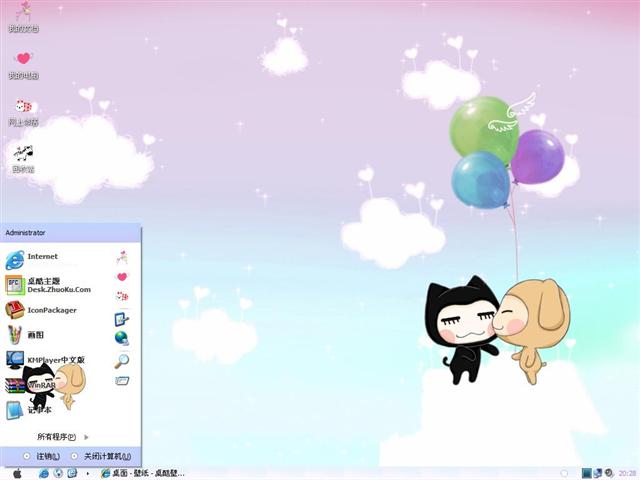Open 画图 Paint program

(x=24, y=335)
